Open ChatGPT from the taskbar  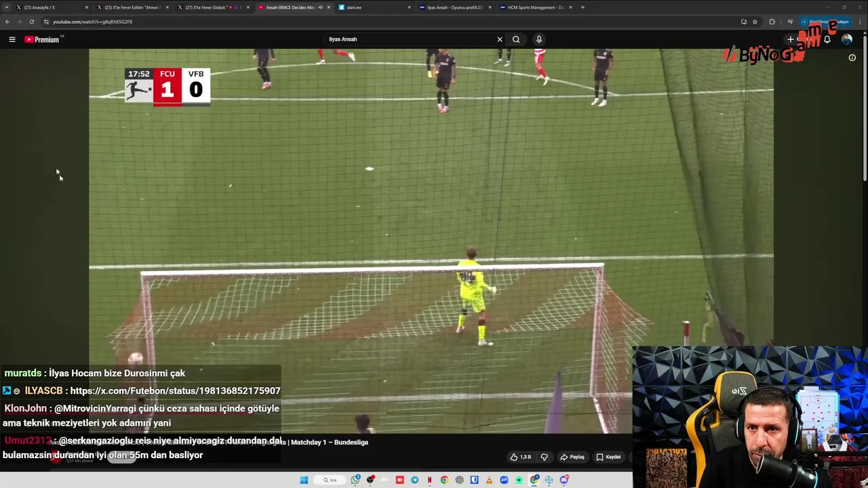[x=459, y=480]
